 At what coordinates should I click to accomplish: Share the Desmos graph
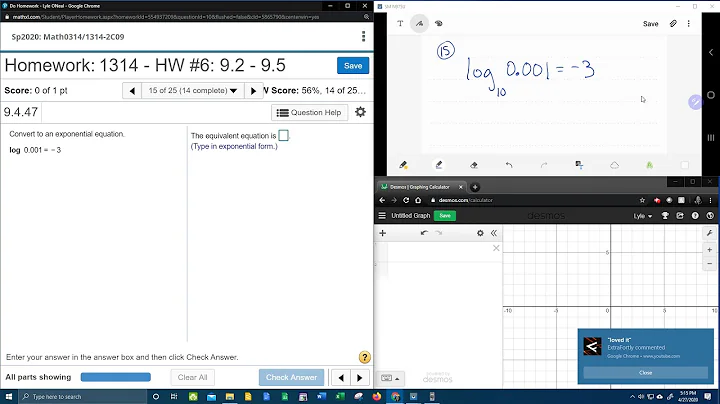[680, 215]
